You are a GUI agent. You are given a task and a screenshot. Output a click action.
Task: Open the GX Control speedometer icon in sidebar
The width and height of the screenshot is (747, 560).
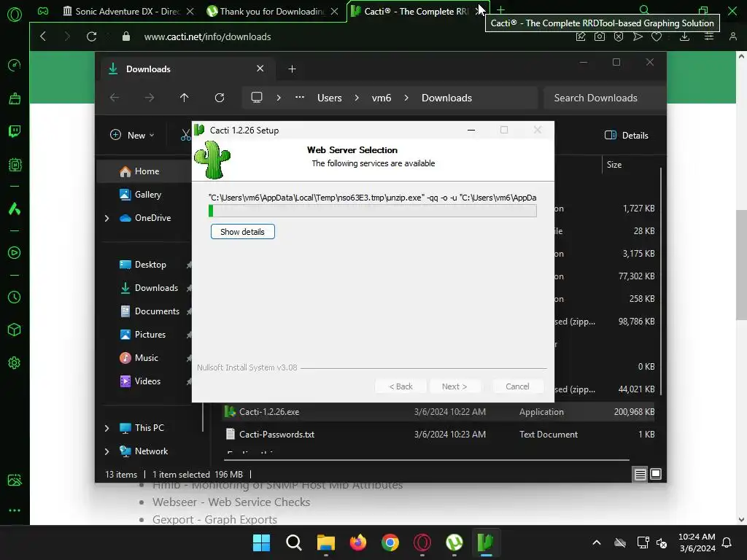click(15, 65)
